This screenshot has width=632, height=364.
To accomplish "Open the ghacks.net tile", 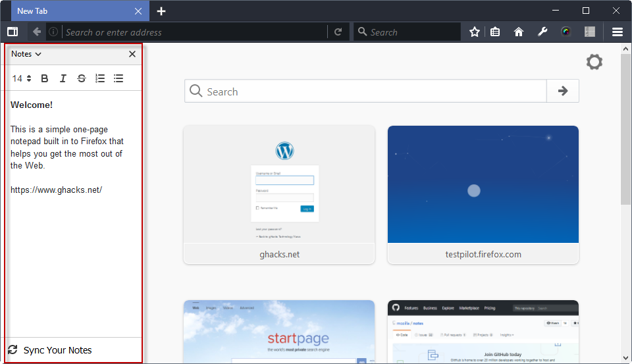I will click(x=279, y=195).
